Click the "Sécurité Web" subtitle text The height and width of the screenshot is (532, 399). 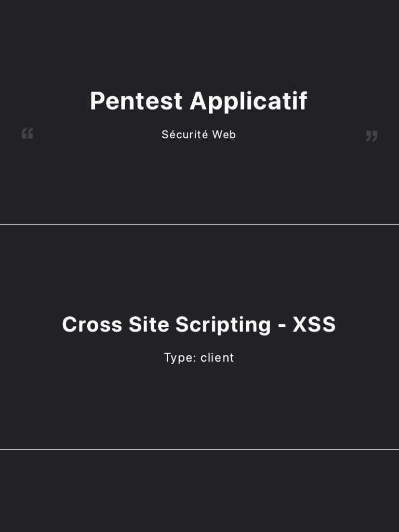[x=198, y=135]
